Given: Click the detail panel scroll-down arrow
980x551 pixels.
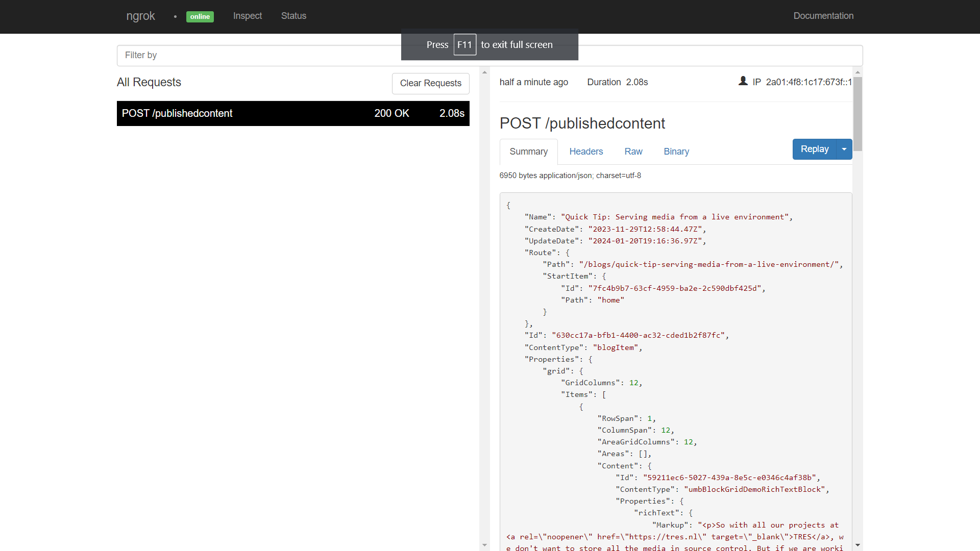Looking at the screenshot, I should [857, 545].
